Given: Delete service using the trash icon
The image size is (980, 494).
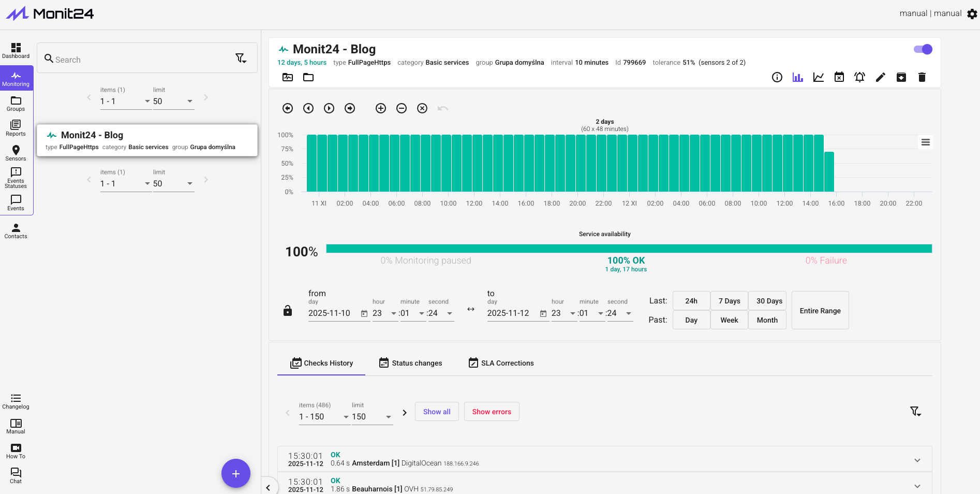Looking at the screenshot, I should click(x=922, y=77).
